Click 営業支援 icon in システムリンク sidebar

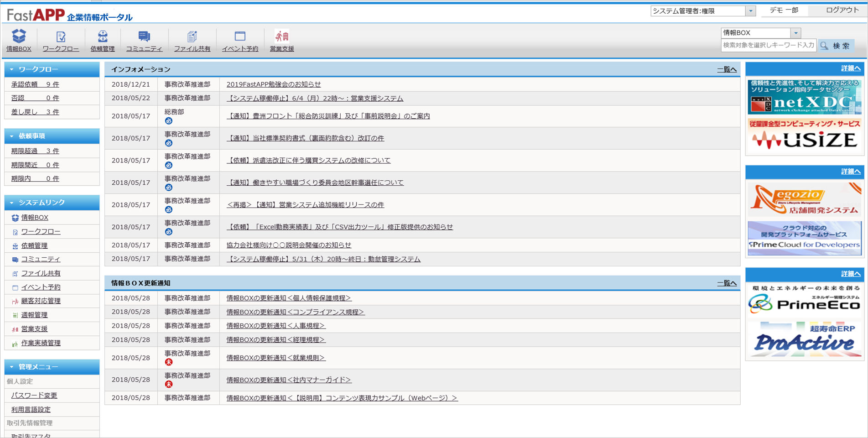[15, 329]
